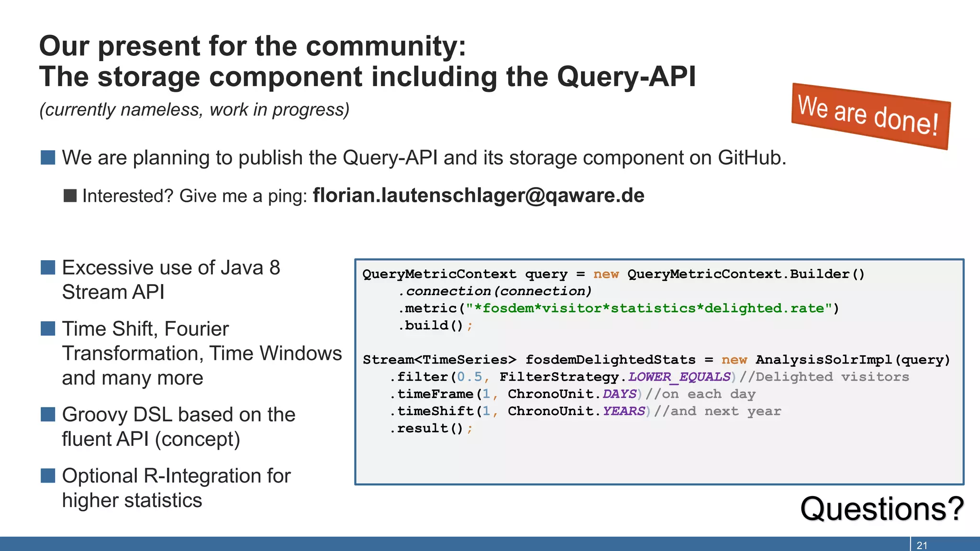Screen dimensions: 980x551
Task: Click the 'Questions?' text
Action: click(882, 508)
